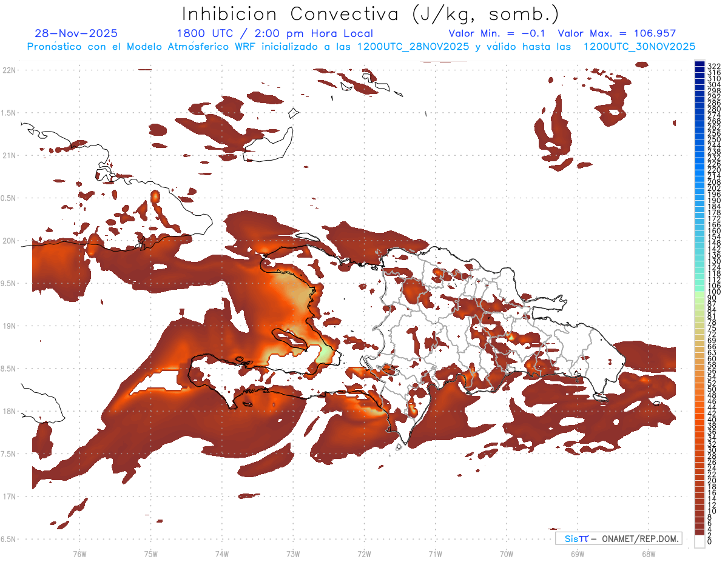Click the '19N' latitude label
The width and height of the screenshot is (728, 562).
[10, 326]
